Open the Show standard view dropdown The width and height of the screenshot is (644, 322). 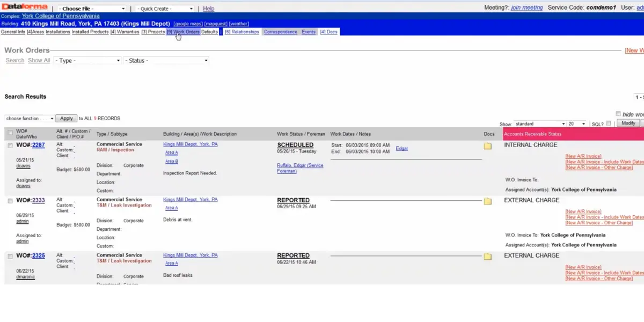(x=540, y=124)
